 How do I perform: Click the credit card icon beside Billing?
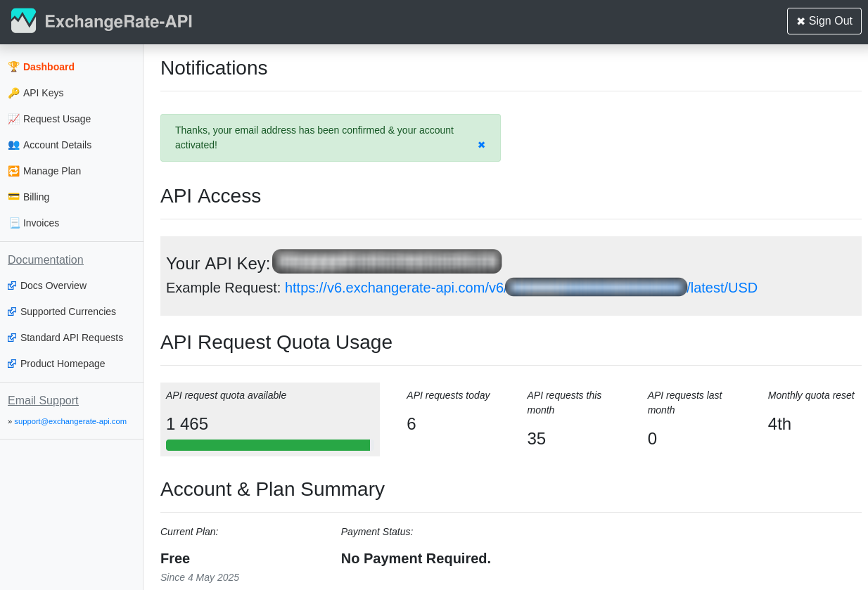pyautogui.click(x=13, y=197)
